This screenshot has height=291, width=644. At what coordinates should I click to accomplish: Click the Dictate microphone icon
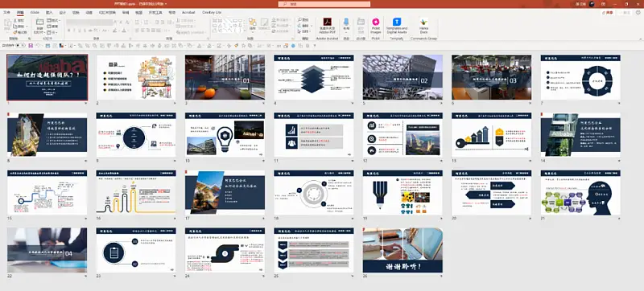pos(346,22)
